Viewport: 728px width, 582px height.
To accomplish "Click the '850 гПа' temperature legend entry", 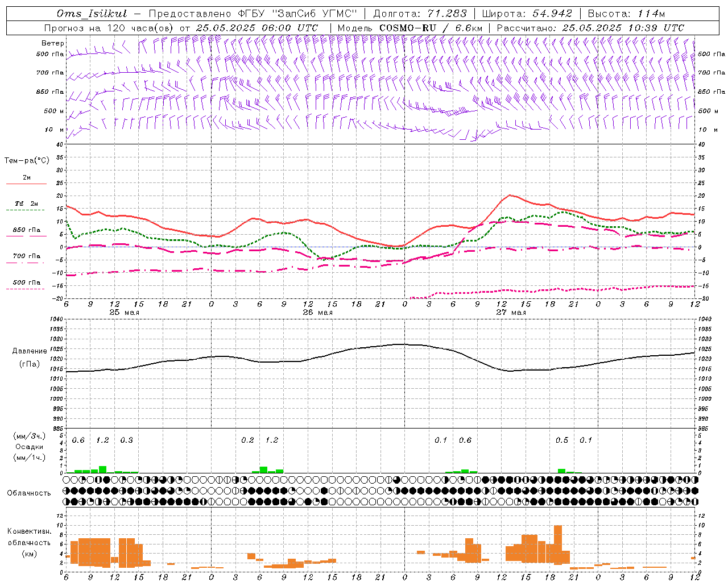I will pyautogui.click(x=27, y=230).
